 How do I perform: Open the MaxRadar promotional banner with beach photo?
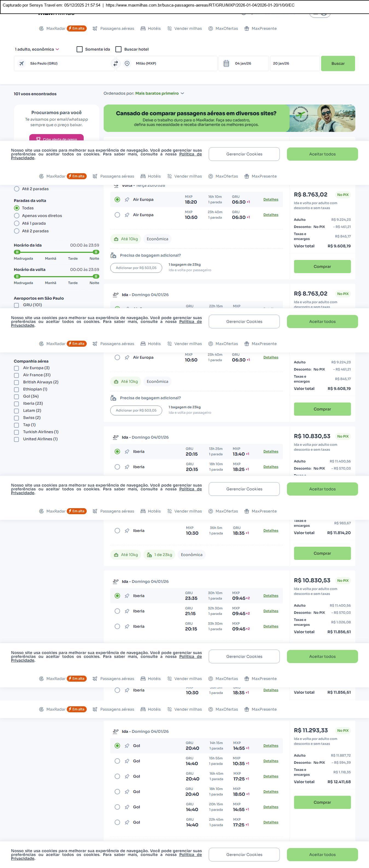coord(229,118)
